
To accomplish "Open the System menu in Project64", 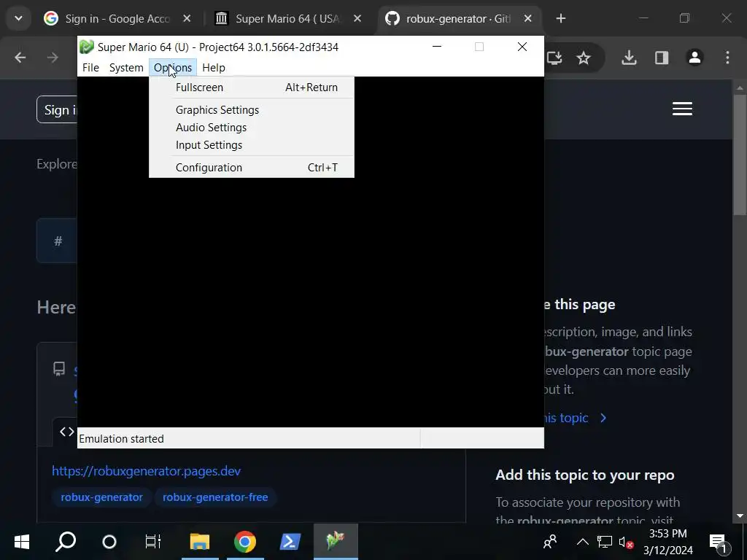I will 126,68.
